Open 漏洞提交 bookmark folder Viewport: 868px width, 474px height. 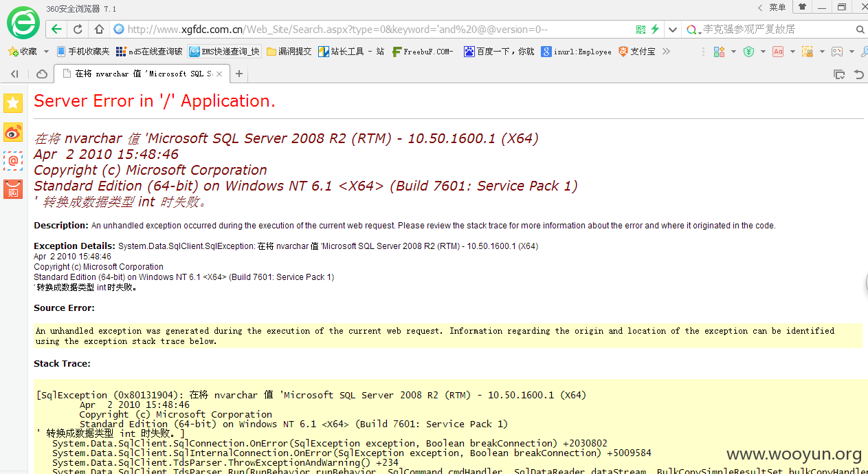pyautogui.click(x=289, y=52)
